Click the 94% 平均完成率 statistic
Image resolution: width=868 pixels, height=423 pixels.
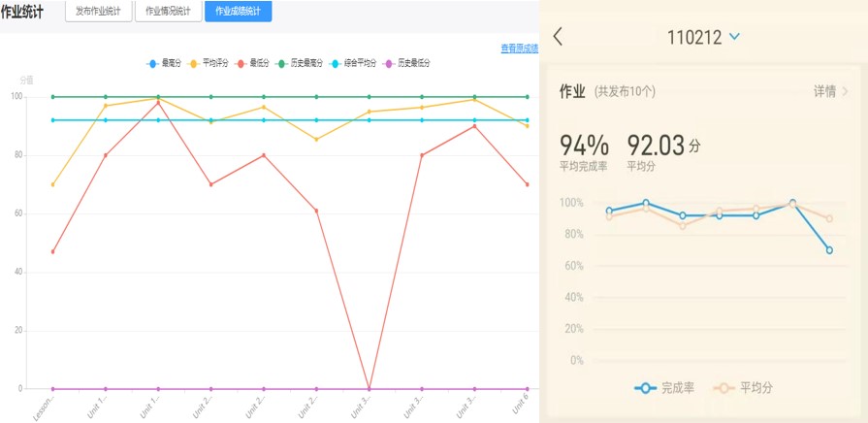coord(584,146)
